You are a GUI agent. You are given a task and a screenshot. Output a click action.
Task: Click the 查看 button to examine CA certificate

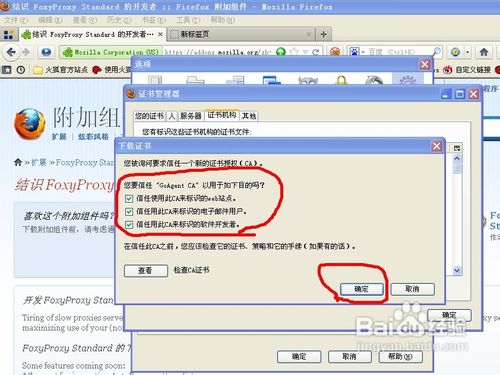pyautogui.click(x=146, y=271)
